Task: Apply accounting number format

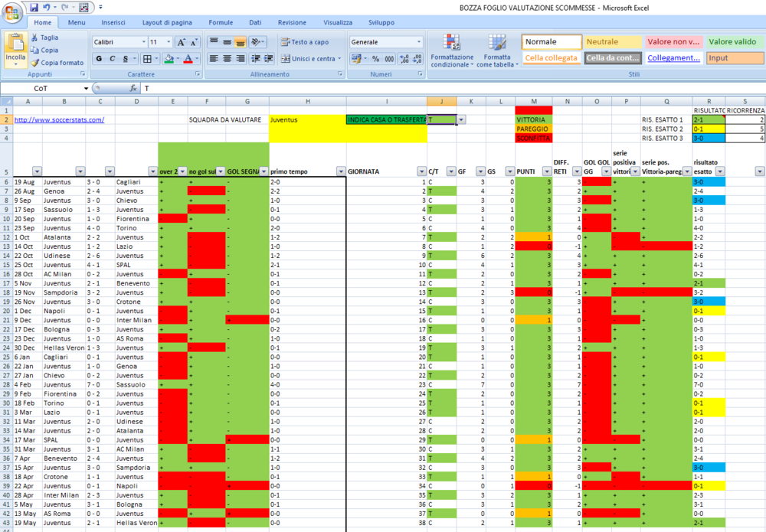Action: [x=356, y=59]
